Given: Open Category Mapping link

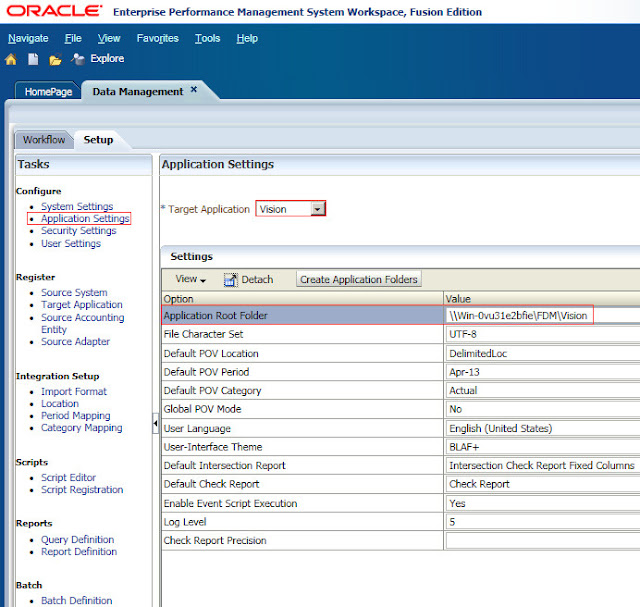Looking at the screenshot, I should tap(81, 428).
